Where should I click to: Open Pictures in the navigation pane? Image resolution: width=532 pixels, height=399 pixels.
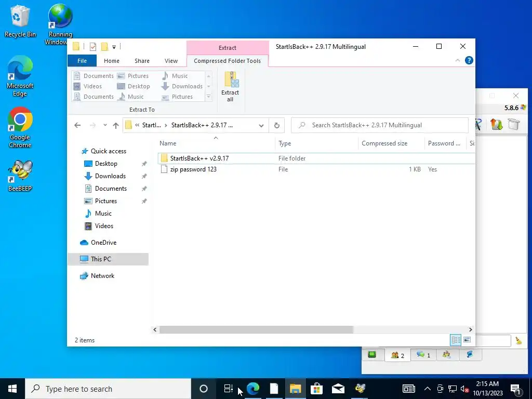[105, 201]
